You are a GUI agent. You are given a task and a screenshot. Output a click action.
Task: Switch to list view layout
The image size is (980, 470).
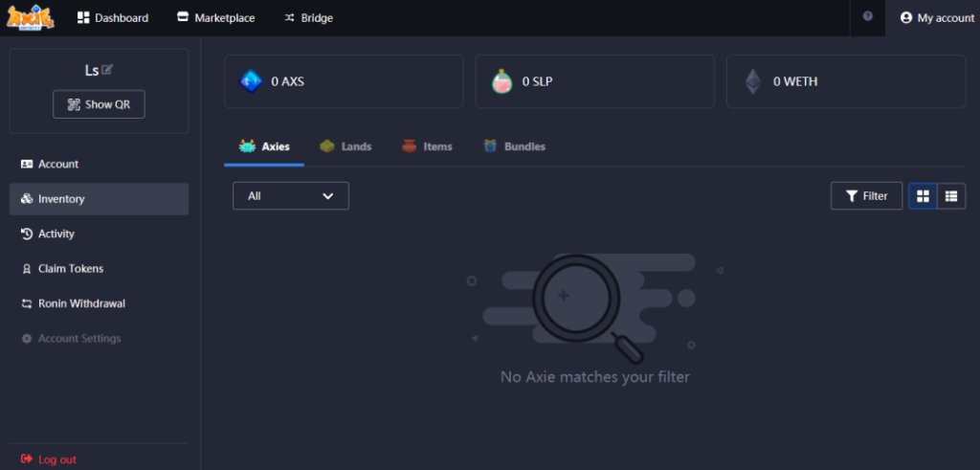(x=950, y=196)
